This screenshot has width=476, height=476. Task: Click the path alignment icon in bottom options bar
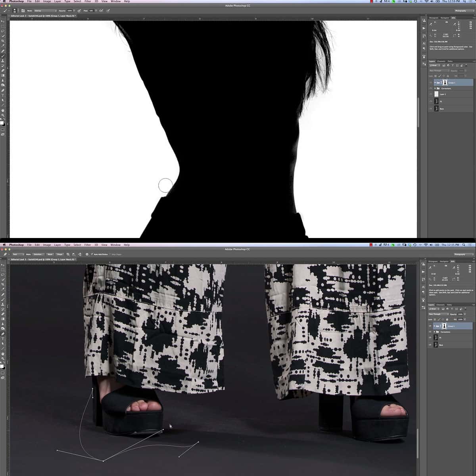(73, 254)
